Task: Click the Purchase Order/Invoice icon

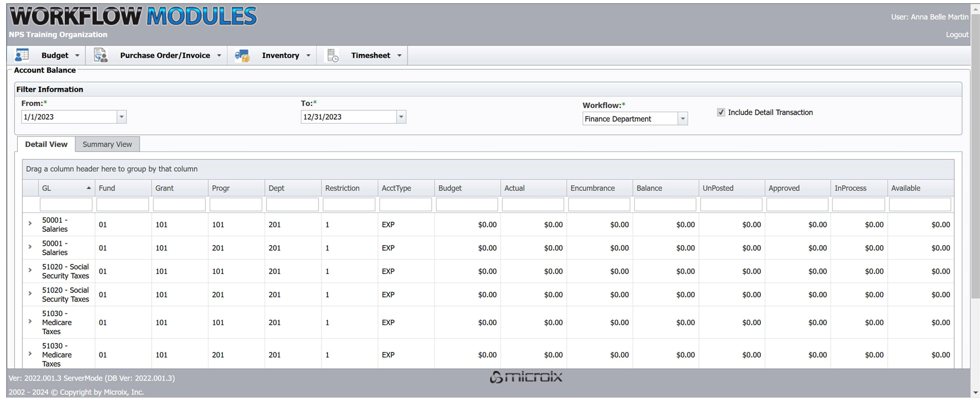Action: coord(100,55)
